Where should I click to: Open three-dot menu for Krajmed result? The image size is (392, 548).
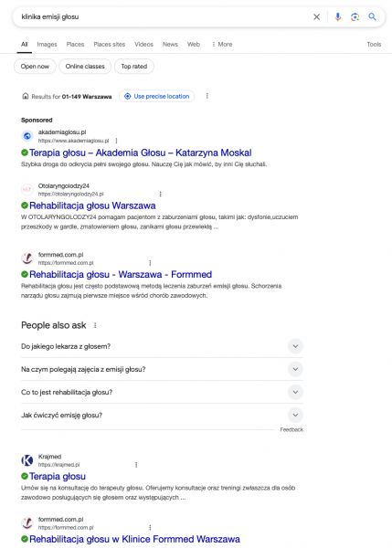point(136,465)
